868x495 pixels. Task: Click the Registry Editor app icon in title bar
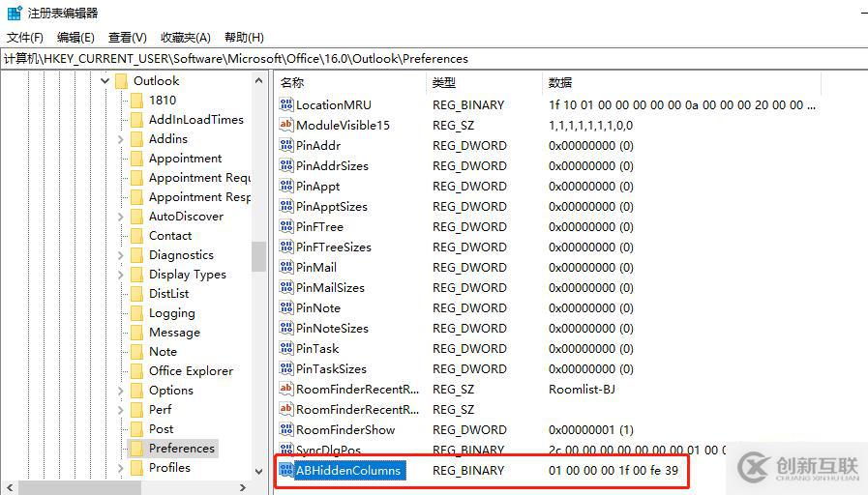click(x=15, y=13)
